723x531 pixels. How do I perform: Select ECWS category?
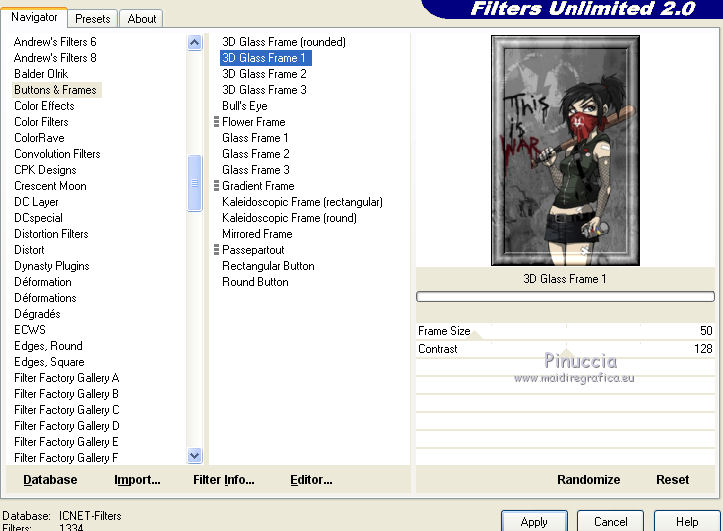(x=30, y=330)
